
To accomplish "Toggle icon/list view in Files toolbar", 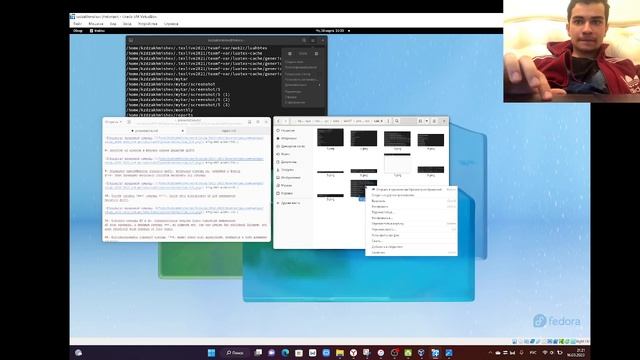I will pos(420,121).
